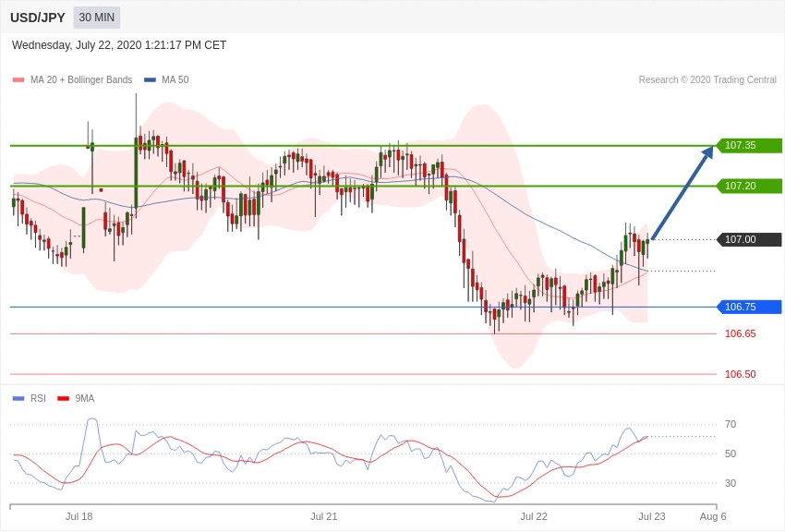Toggle the RSI legend entry
The image size is (785, 532).
(38, 399)
